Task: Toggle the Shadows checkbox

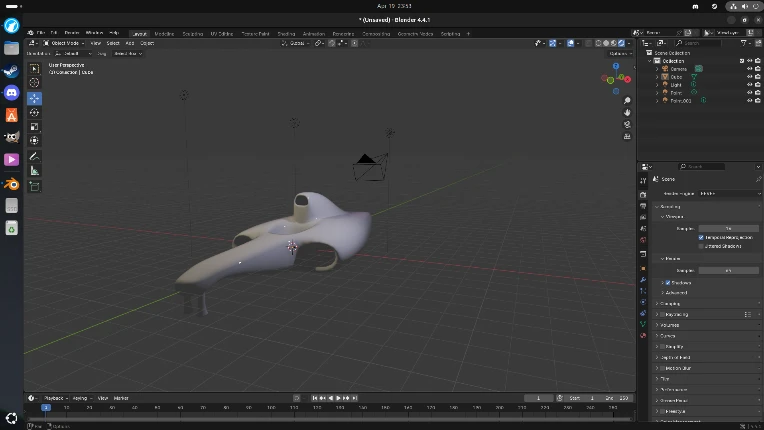Action: coord(668,282)
